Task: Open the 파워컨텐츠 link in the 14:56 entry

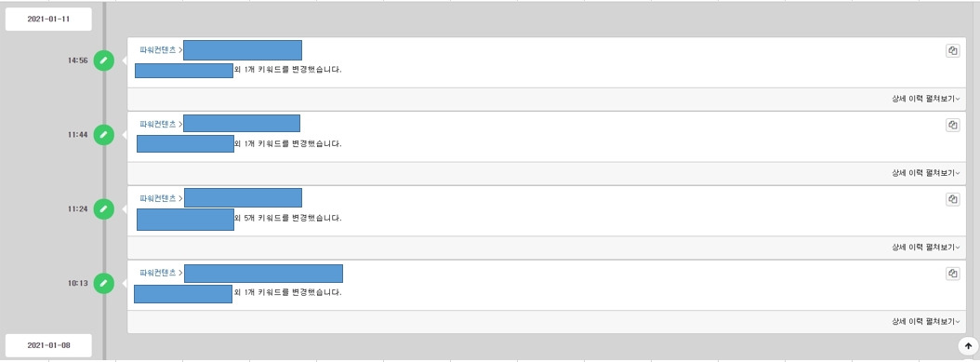Action: click(157, 50)
